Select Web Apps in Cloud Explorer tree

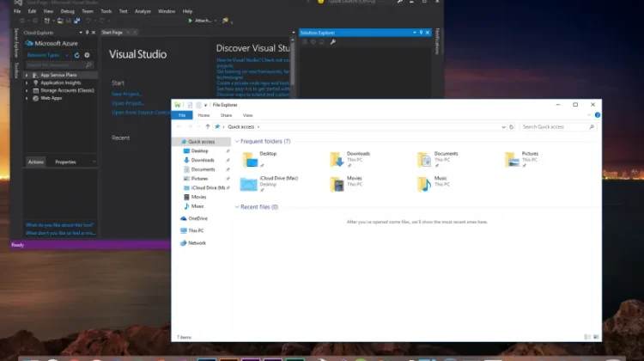[51, 98]
